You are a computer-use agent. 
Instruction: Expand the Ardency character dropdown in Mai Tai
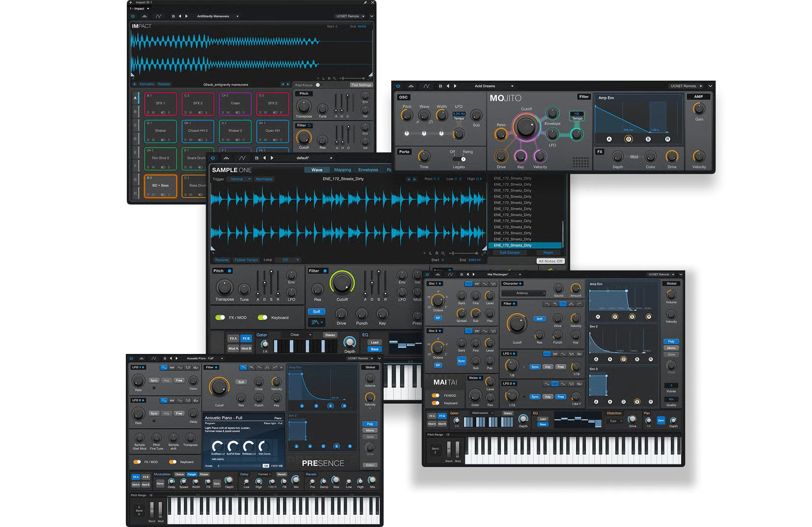click(523, 293)
